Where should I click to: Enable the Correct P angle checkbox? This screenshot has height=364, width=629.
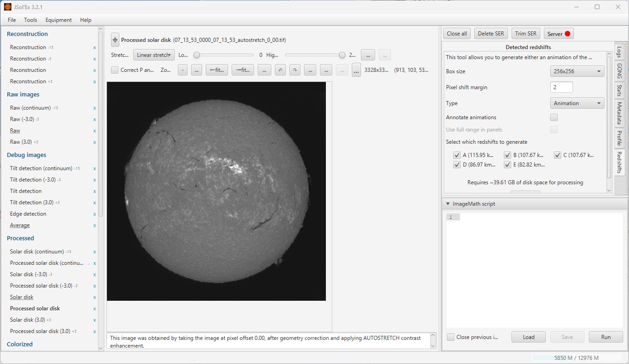pos(115,70)
